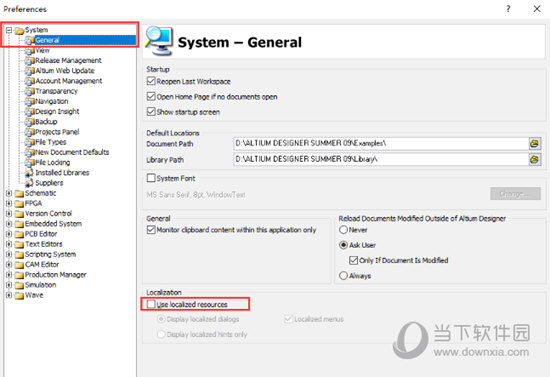Viewport: 550px width, 377px height.
Task: Click the Navigation page icon
Action: [x=30, y=101]
